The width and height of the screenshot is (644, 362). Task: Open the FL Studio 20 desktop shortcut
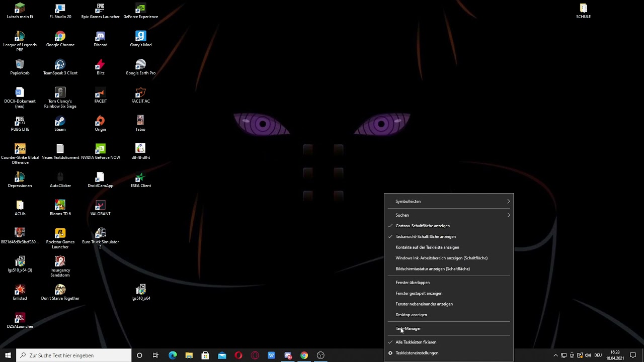(60, 11)
